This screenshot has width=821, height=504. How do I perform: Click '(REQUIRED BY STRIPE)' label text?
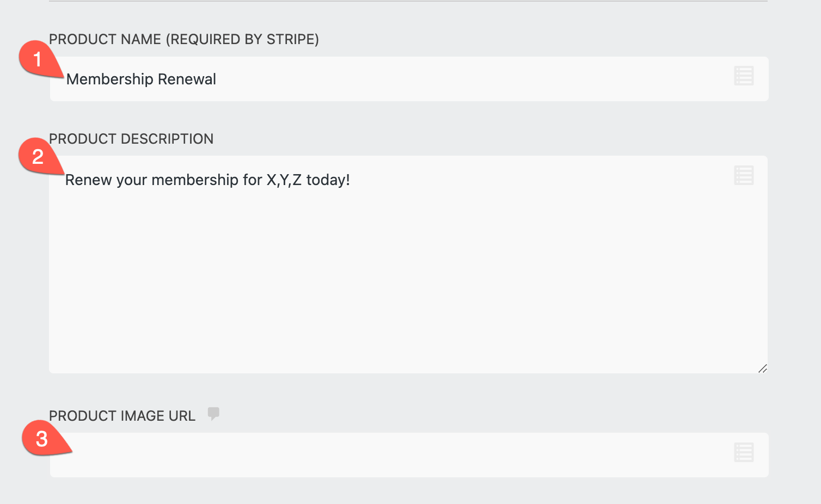click(242, 40)
